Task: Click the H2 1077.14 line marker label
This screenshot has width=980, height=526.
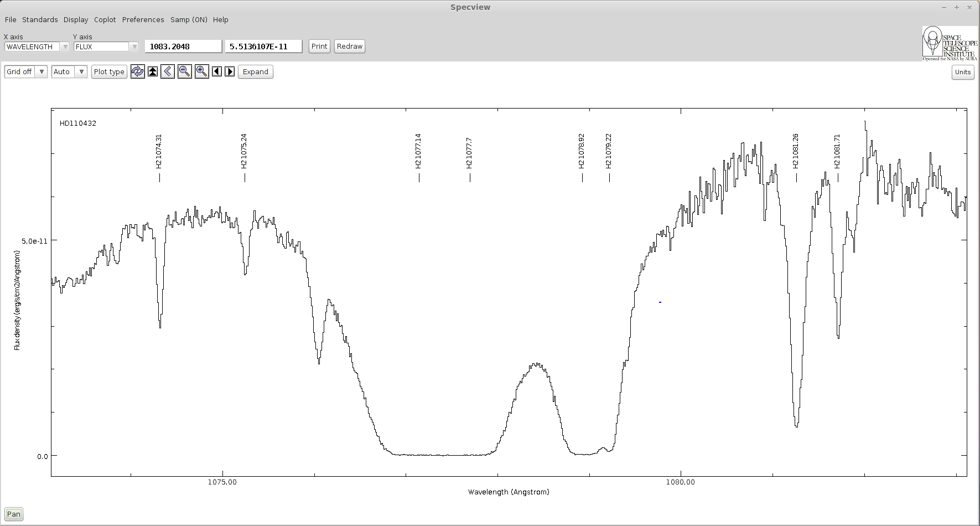Action: (419, 151)
